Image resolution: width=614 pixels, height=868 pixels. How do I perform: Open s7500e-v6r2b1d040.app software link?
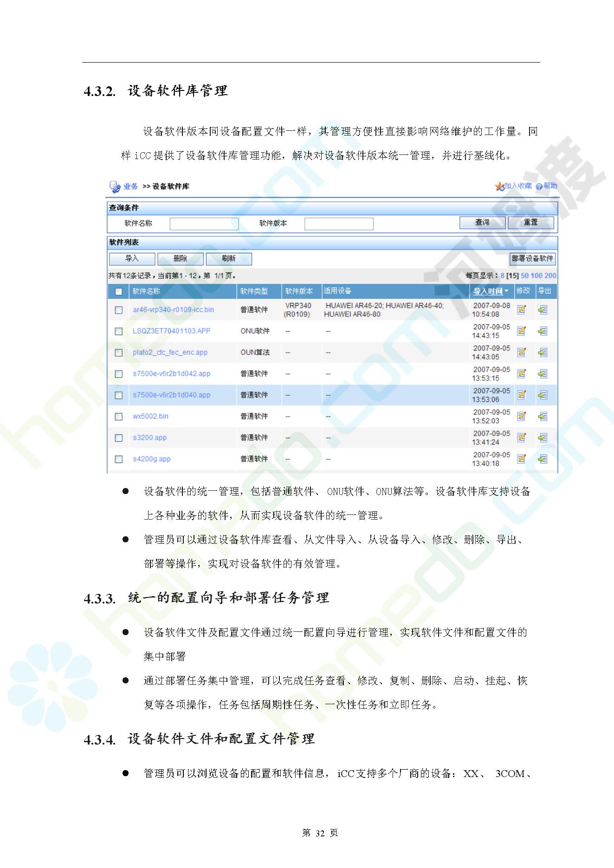click(x=171, y=395)
